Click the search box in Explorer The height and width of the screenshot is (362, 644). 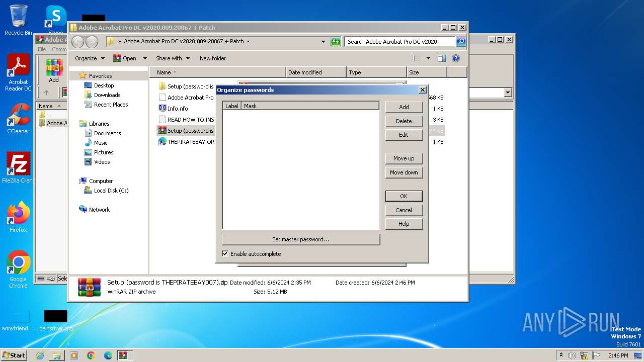click(399, 42)
